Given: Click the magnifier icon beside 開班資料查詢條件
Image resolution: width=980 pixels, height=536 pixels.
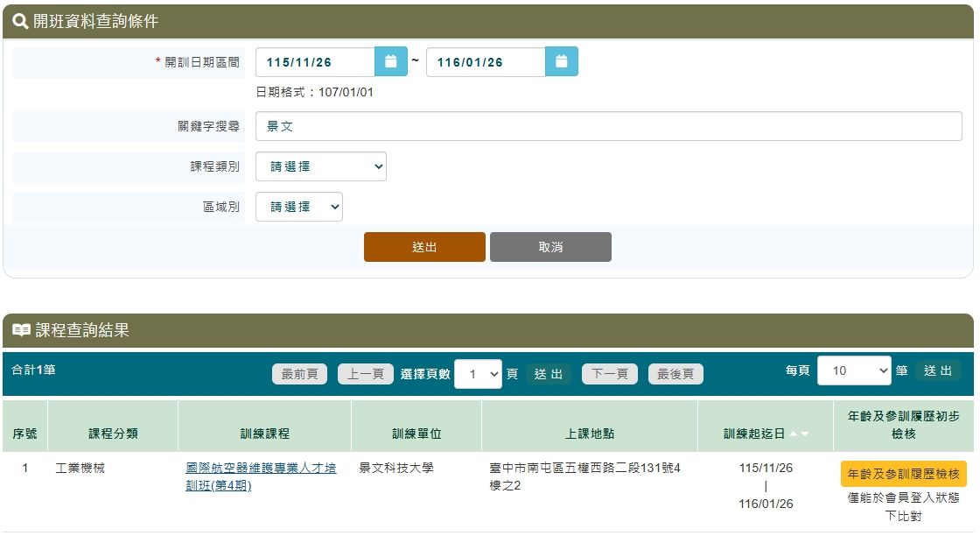Looking at the screenshot, I should 20,21.
